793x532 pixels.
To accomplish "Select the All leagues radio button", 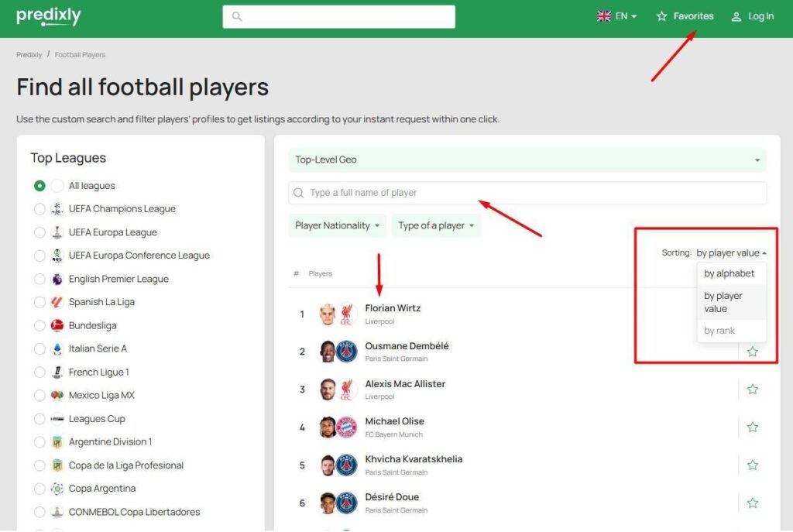I will click(x=39, y=186).
